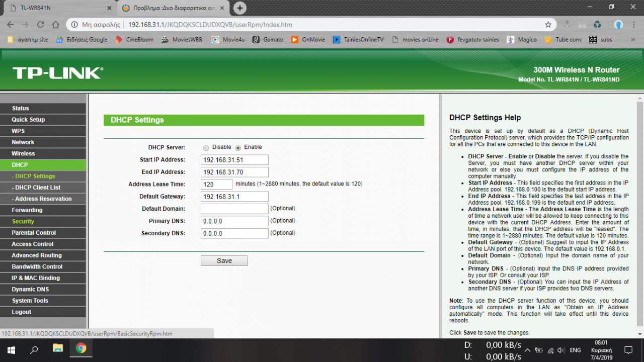The width and height of the screenshot is (644, 362).
Task: Open the αγαπημ site bookmark
Action: (28, 39)
